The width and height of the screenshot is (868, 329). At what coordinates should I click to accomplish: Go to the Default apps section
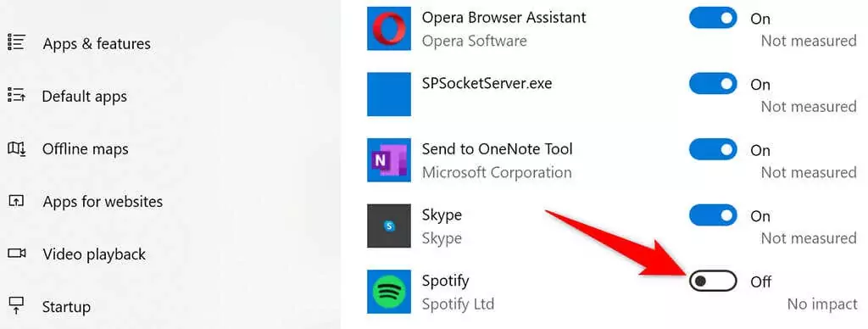click(84, 97)
